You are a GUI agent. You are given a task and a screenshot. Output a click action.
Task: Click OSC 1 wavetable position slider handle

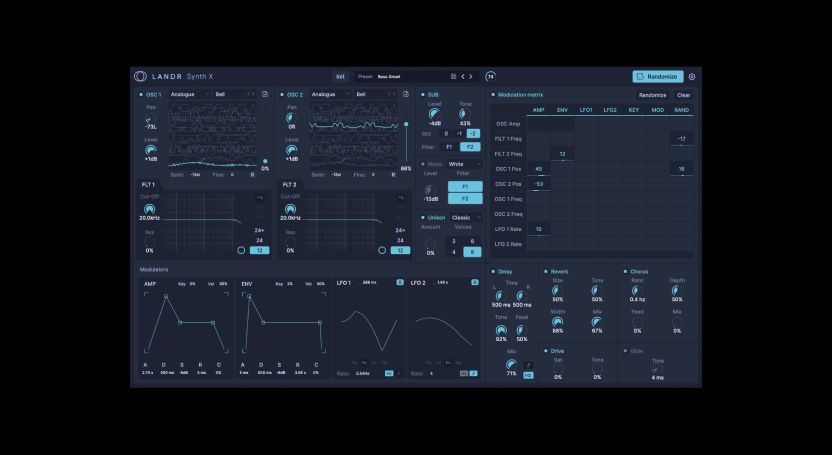(265, 161)
